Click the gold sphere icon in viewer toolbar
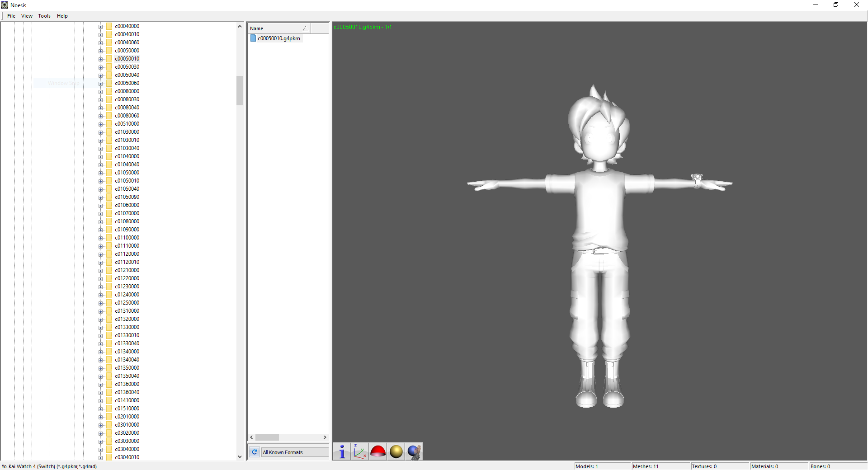This screenshot has height=470, width=868. click(x=396, y=451)
